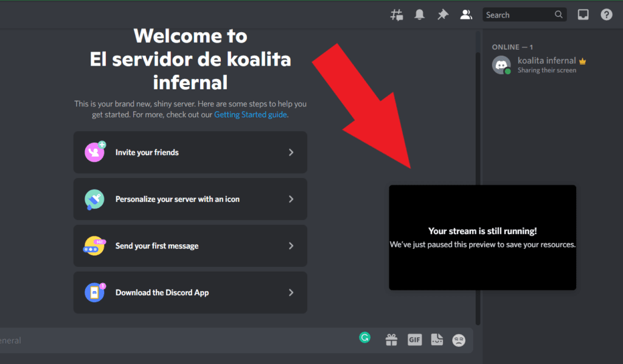Click the pinned messages pin icon

442,14
